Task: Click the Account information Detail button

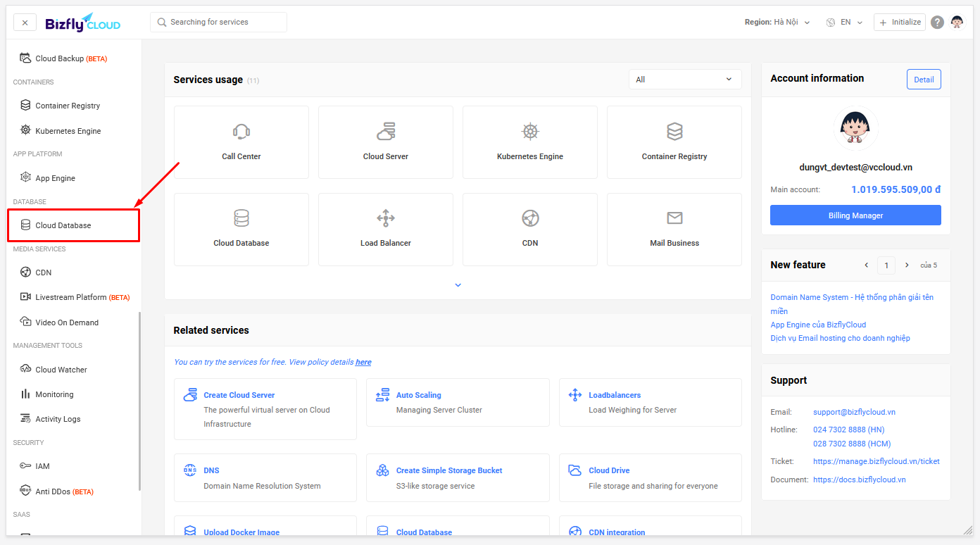Action: 924,80
